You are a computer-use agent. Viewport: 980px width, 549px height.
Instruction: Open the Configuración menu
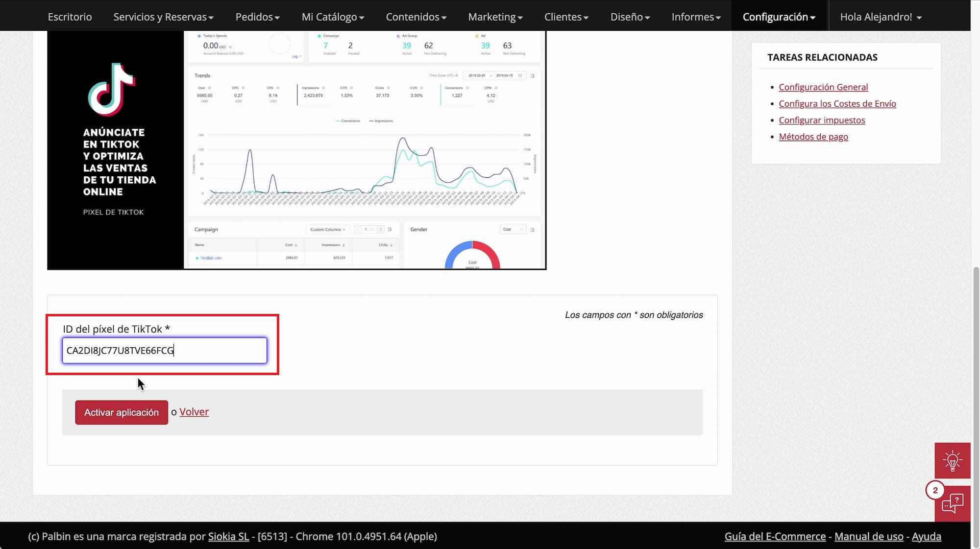pos(779,17)
